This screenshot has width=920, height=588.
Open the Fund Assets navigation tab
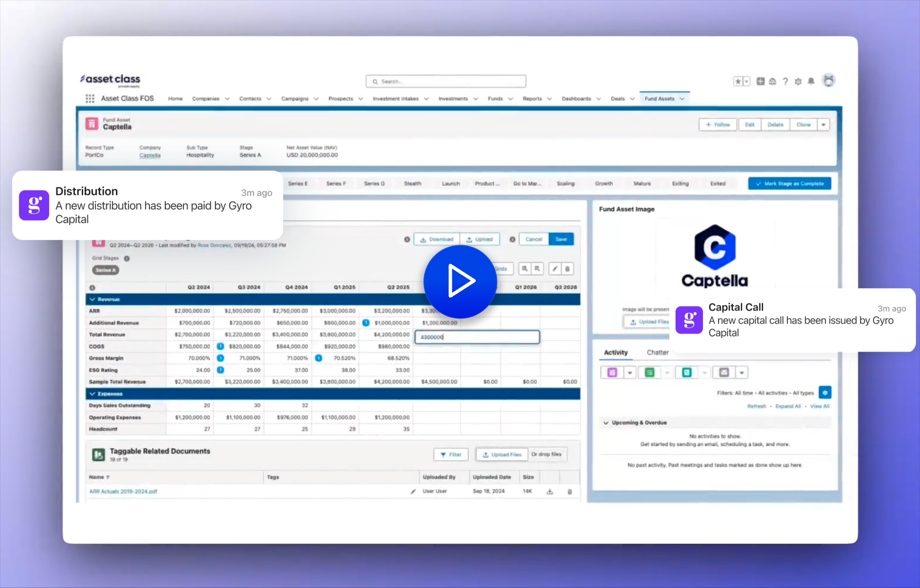click(x=659, y=98)
